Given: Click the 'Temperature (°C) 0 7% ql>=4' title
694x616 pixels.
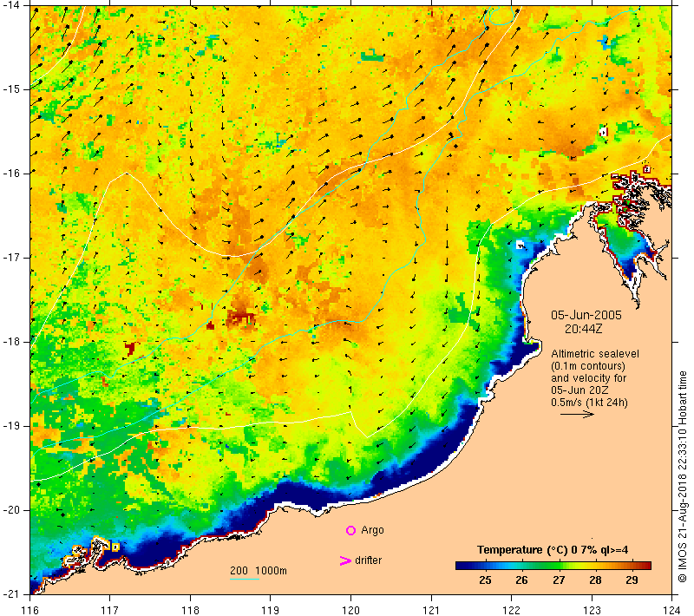Looking at the screenshot, I should [x=553, y=550].
